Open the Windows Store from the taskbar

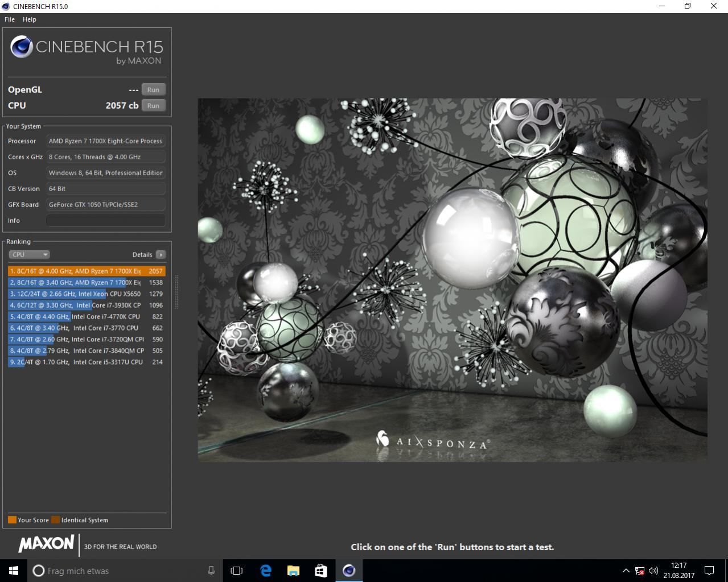pos(321,571)
